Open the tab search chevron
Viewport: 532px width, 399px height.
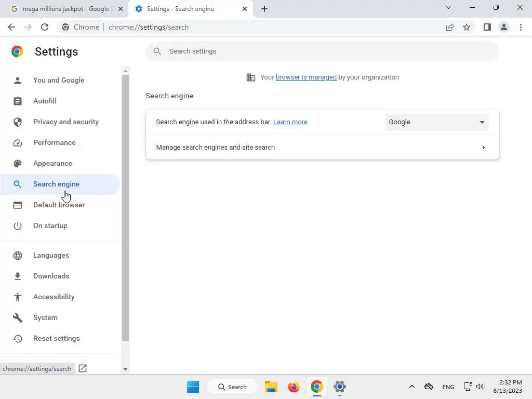tap(448, 7)
